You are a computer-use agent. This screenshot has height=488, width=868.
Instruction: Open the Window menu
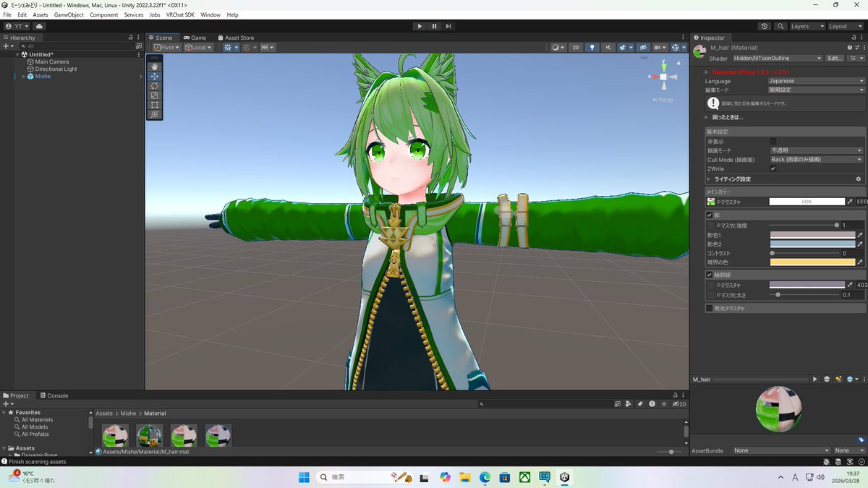[x=210, y=14]
